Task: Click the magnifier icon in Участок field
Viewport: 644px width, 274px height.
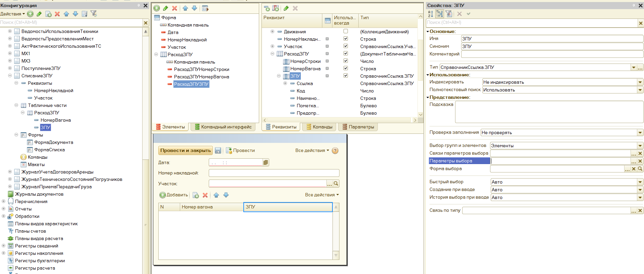Action: coord(336,184)
